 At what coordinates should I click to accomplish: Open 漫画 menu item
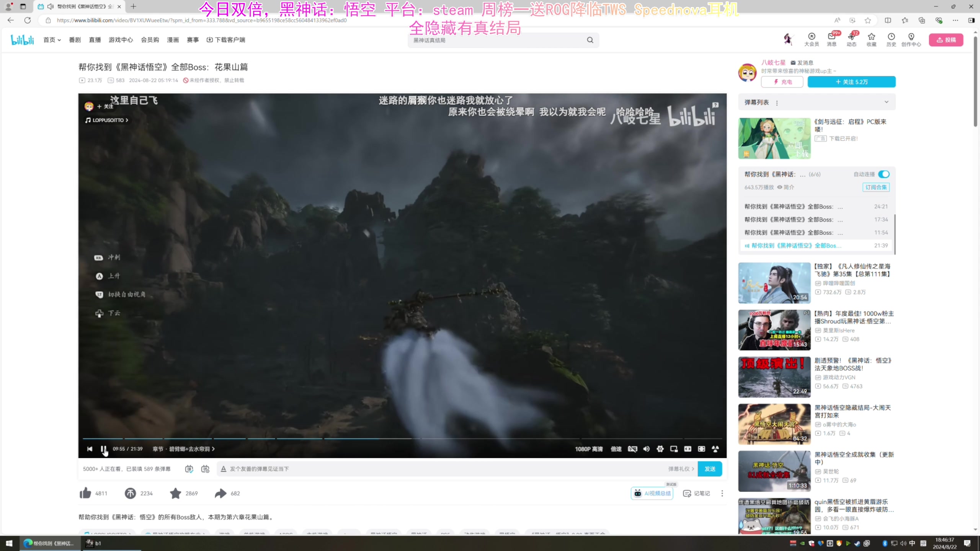click(x=173, y=40)
